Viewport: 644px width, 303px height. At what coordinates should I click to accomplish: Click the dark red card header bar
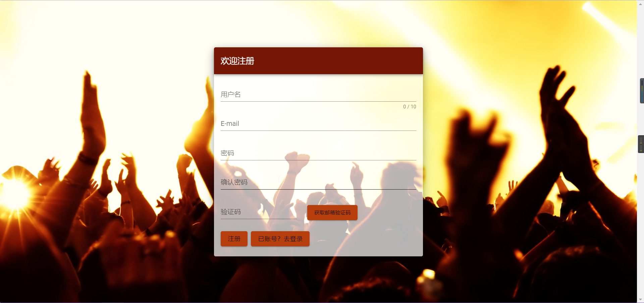[x=318, y=61]
